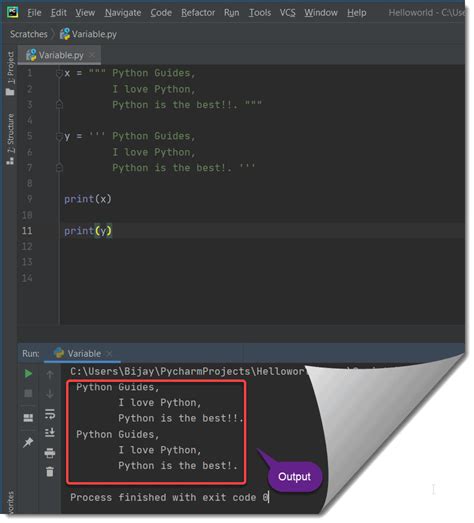
Task: Click on the print(y) statement
Action: [x=88, y=231]
